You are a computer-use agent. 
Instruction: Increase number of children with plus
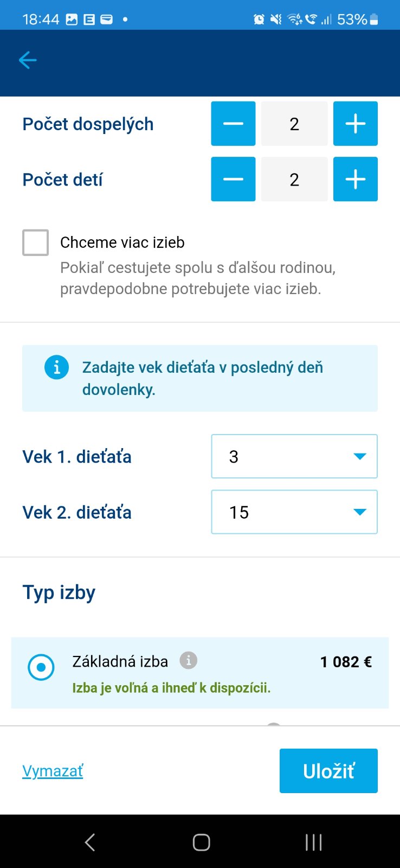(355, 180)
